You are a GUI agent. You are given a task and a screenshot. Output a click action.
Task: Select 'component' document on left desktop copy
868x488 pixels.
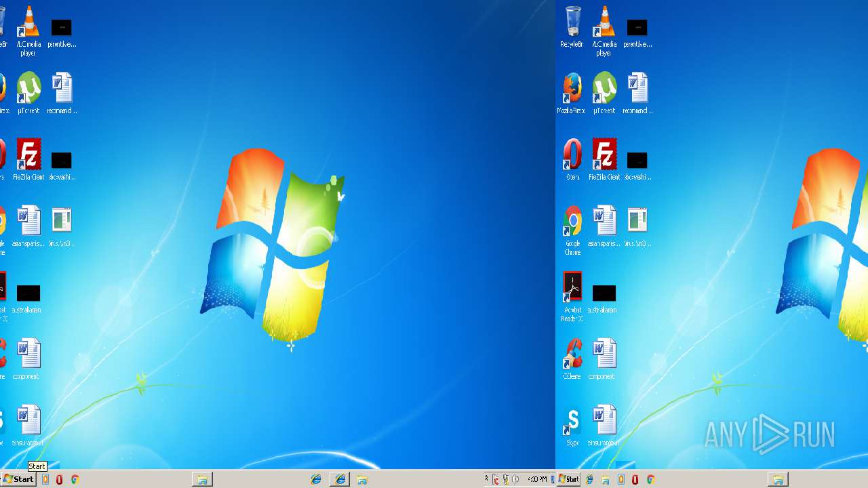[x=27, y=359]
